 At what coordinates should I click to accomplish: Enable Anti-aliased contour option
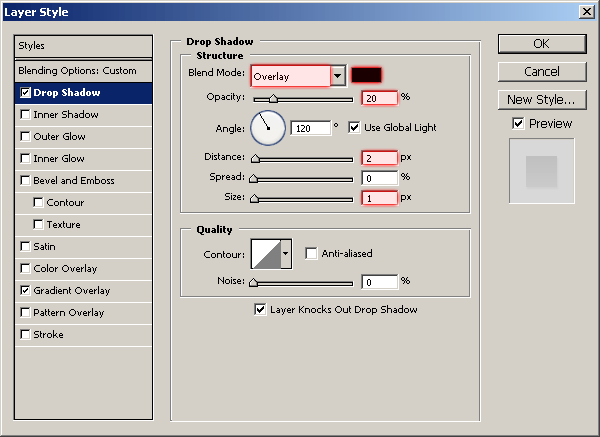pyautogui.click(x=311, y=254)
